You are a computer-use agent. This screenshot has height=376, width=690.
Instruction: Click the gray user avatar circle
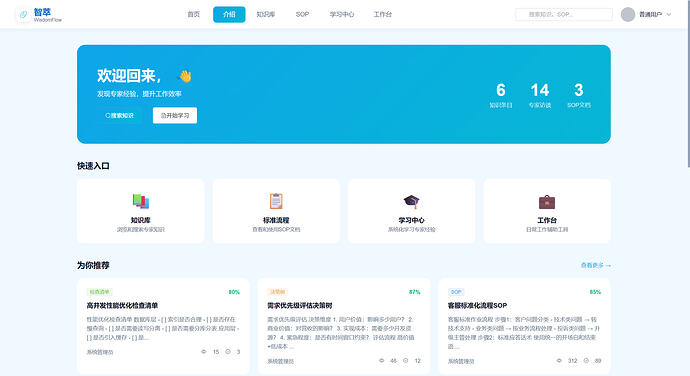tap(628, 15)
